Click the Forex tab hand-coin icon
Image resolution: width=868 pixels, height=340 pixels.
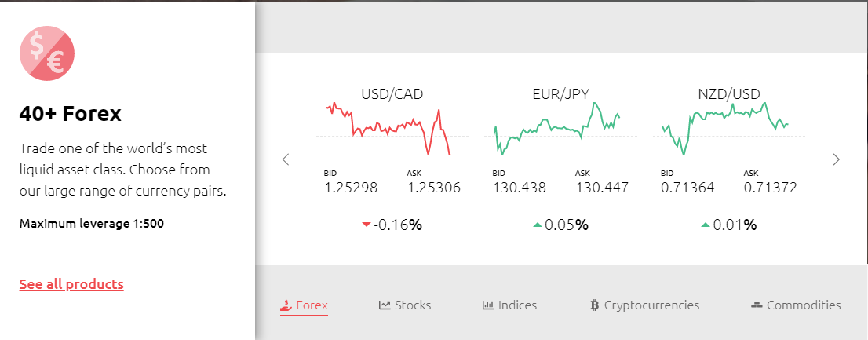(x=286, y=304)
